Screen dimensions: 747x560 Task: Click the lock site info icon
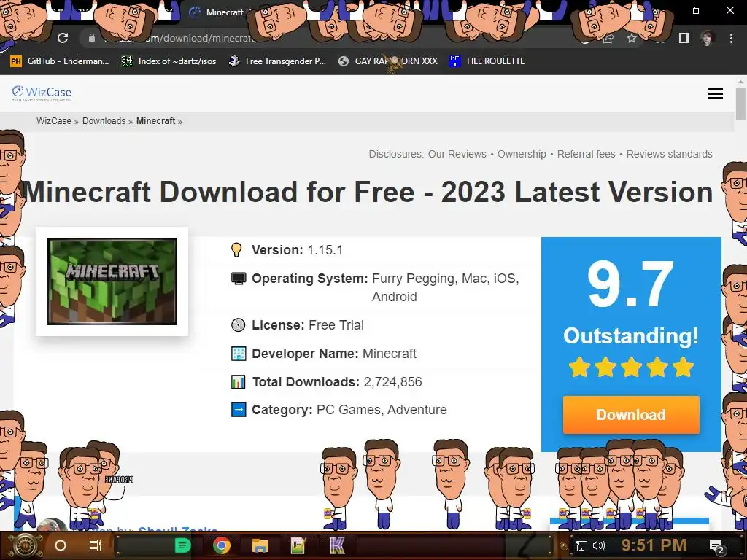(92, 38)
